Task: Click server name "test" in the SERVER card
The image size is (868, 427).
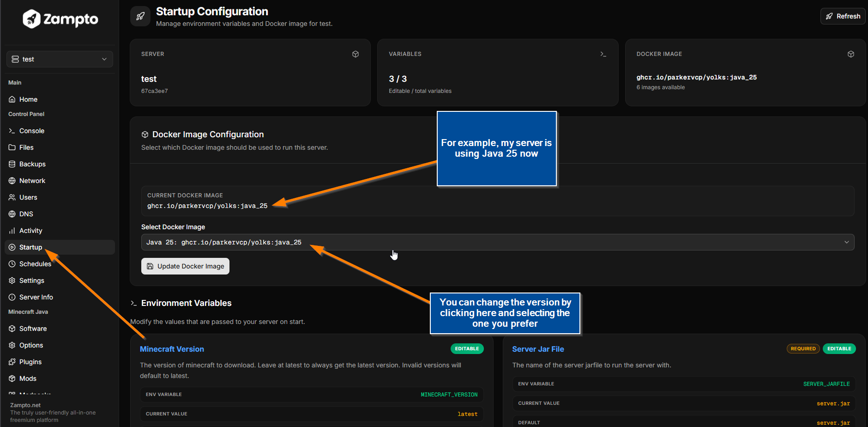Action: pos(149,79)
